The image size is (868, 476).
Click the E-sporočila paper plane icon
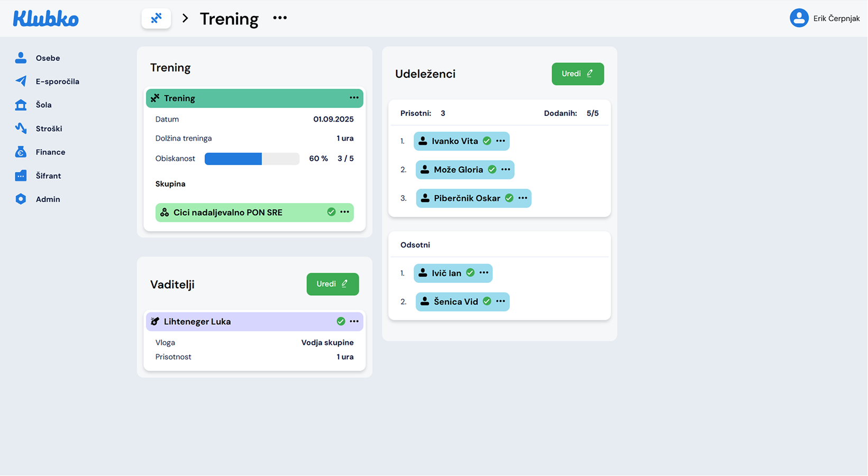click(x=21, y=81)
